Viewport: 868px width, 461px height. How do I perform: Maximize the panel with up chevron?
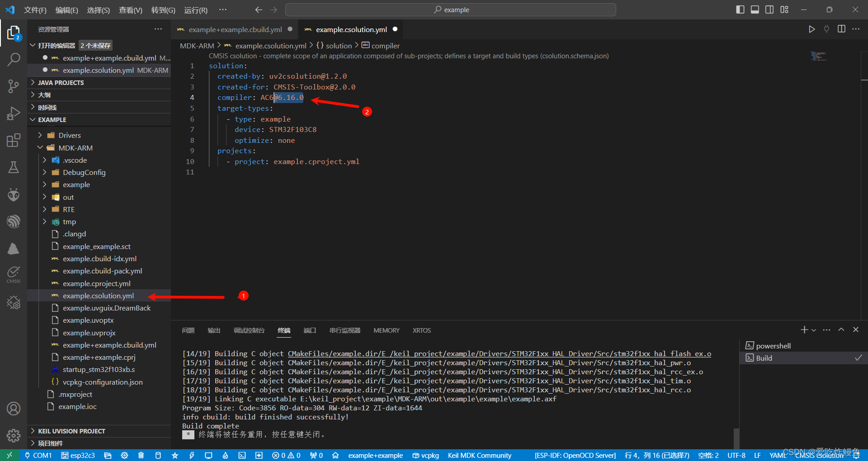point(841,329)
